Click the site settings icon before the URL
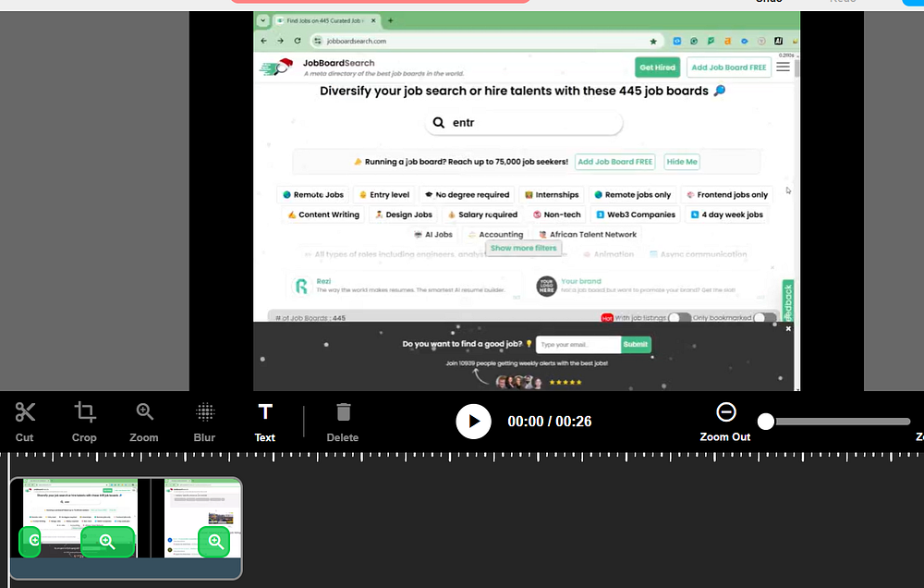924x588 pixels. [x=318, y=41]
